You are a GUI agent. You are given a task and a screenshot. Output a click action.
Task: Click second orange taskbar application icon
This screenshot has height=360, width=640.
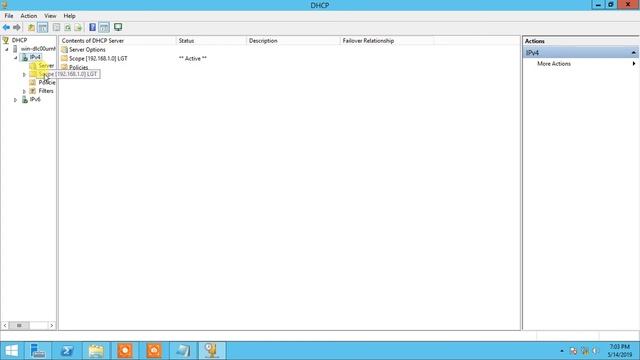point(154,351)
